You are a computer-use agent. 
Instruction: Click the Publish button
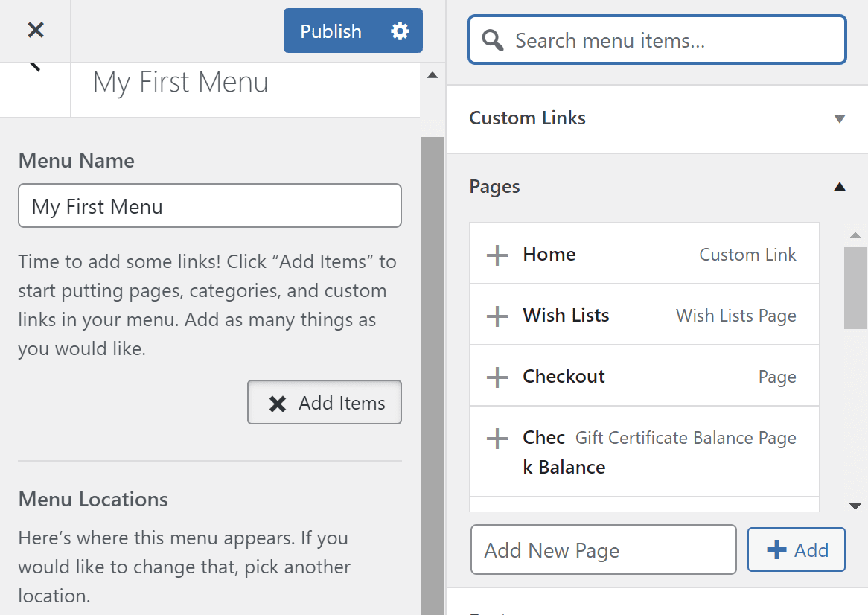coord(331,31)
